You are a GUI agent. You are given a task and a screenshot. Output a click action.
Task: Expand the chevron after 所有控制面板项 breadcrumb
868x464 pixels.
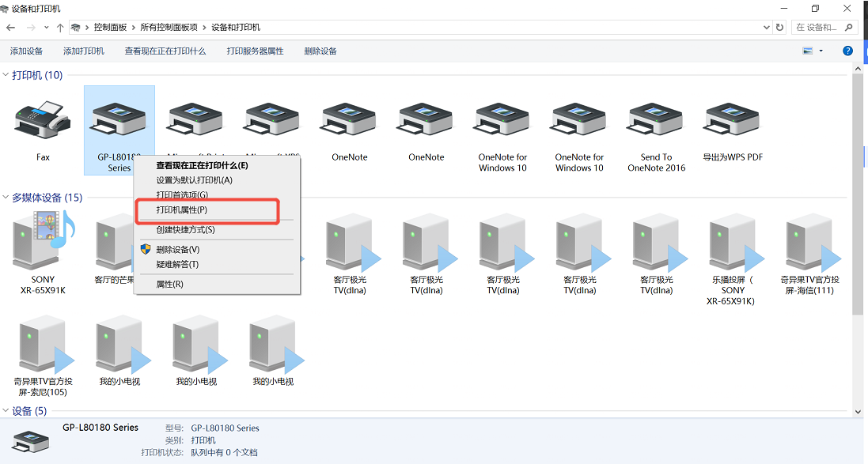tap(205, 27)
